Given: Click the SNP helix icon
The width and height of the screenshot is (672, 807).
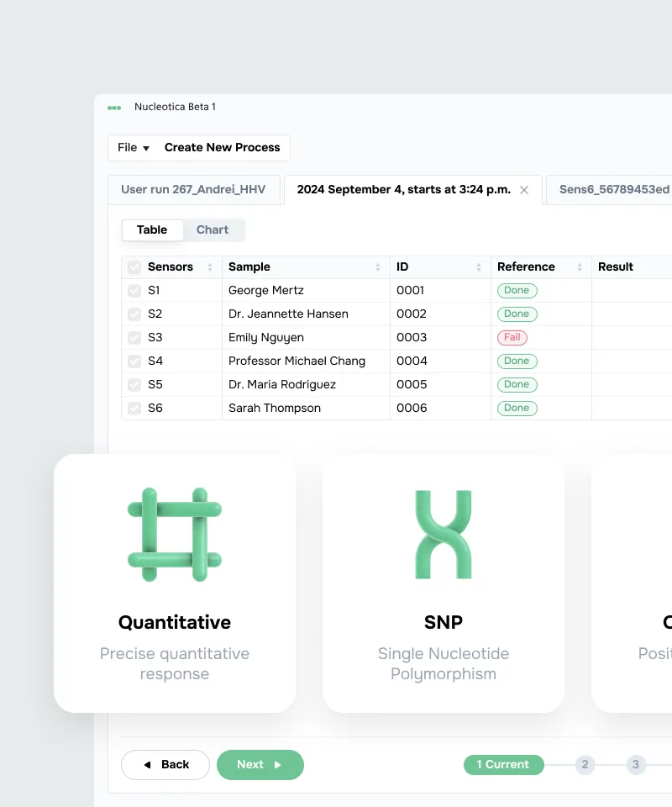Looking at the screenshot, I should pos(444,535).
